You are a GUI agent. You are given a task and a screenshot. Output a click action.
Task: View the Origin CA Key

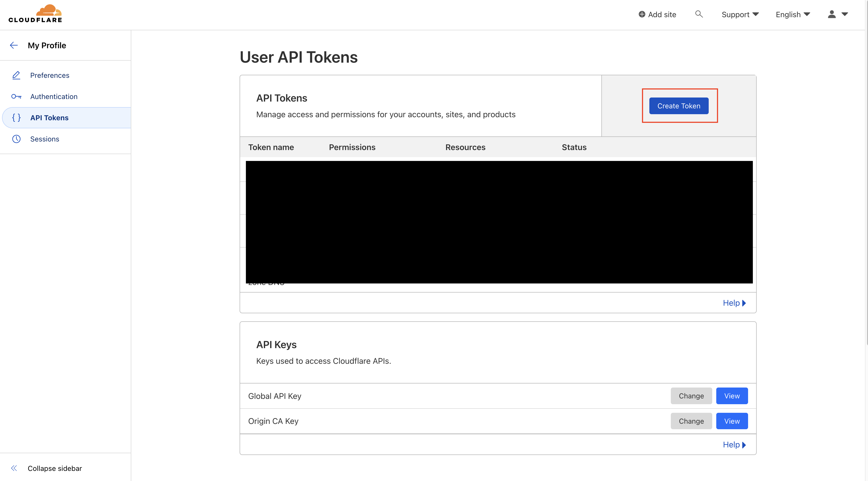tap(732, 421)
